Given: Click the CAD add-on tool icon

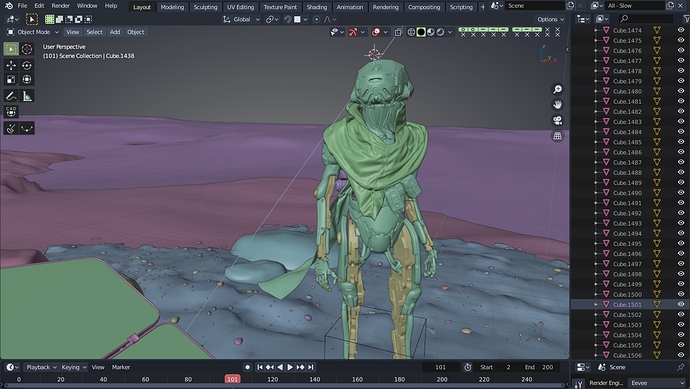Looking at the screenshot, I should [x=11, y=112].
